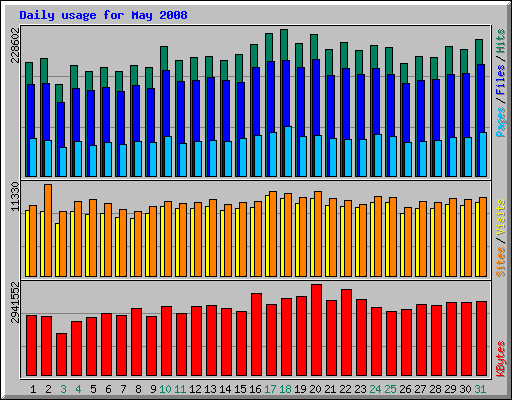Click the 228602 hits axis value
512x400 pixels.
[15, 45]
